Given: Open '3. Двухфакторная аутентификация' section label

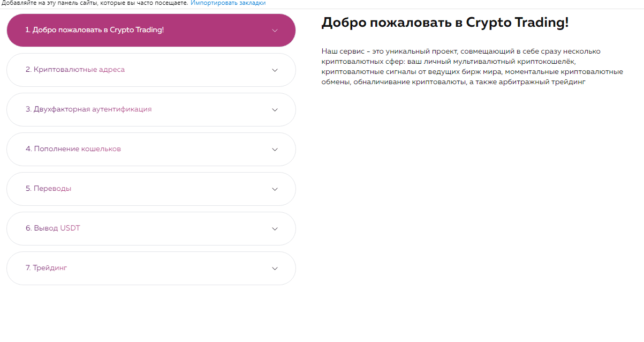Looking at the screenshot, I should [x=88, y=109].
